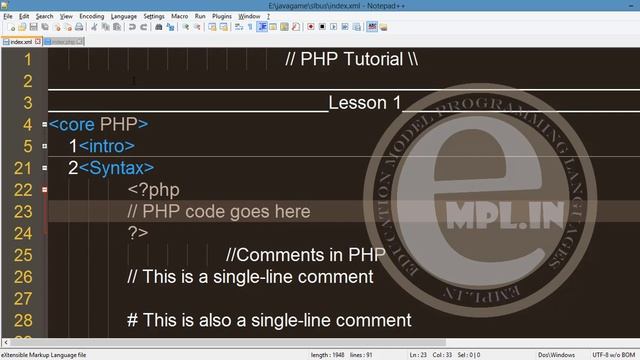Start macro recording with the red Record icon
Image resolution: width=640 pixels, height=360 pixels.
tap(311, 27)
